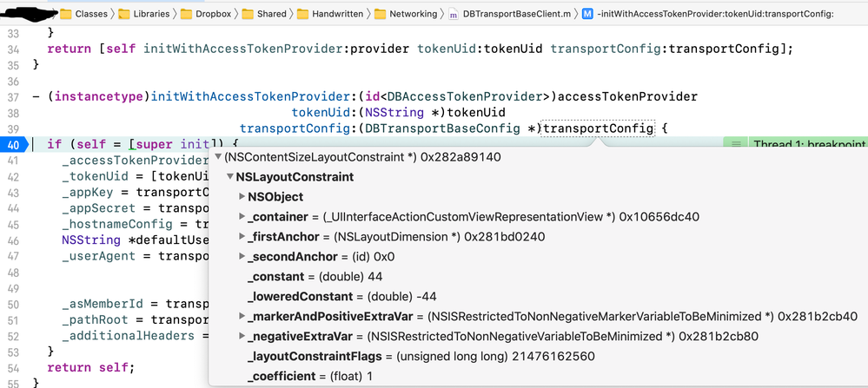Collapse the NSLayoutConstraint section
The image size is (868, 388).
click(229, 177)
